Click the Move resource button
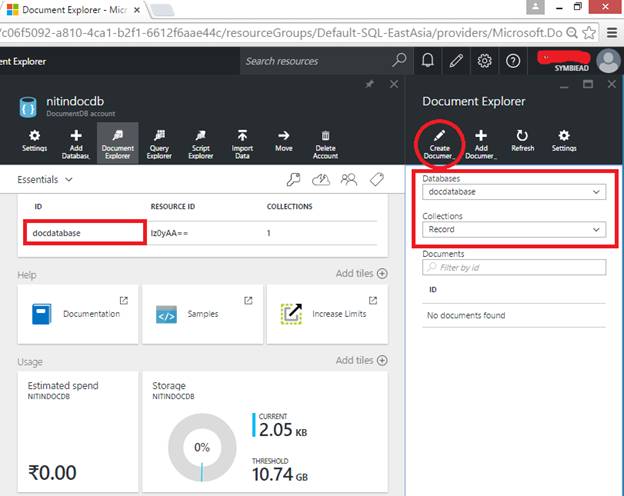 pos(284,141)
